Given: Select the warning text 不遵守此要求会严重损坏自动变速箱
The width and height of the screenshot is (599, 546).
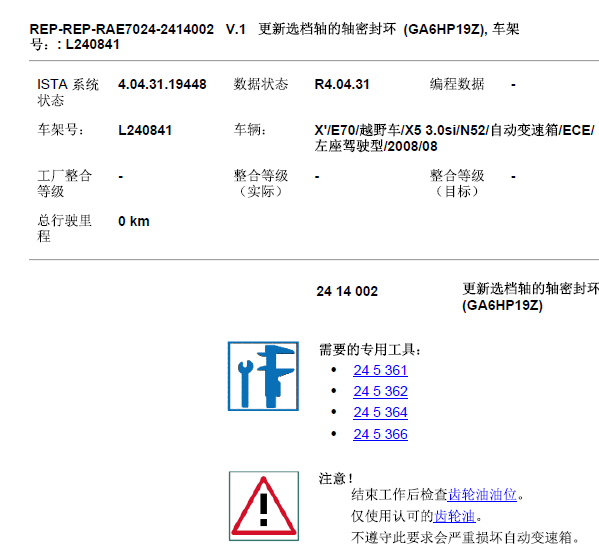Looking at the screenshot, I should pyautogui.click(x=465, y=538).
